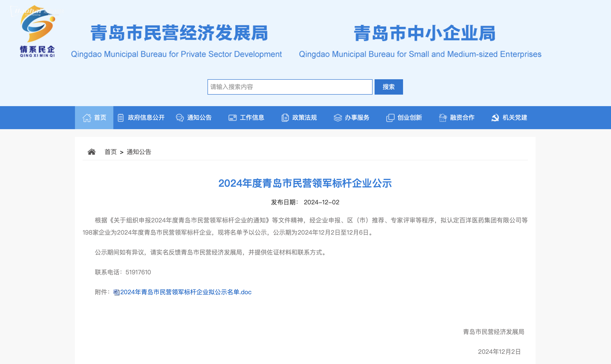
Task: Click the 工作信息 card icon
Action: [232, 118]
